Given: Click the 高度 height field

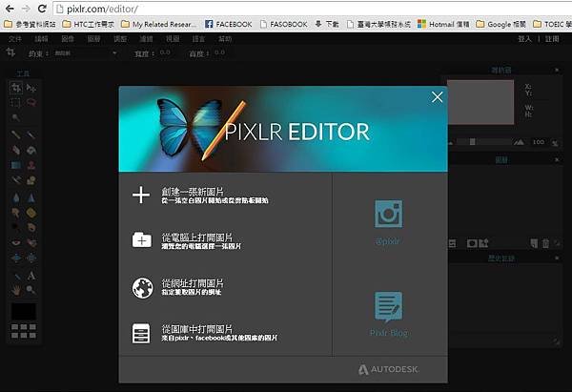Looking at the screenshot, I should tap(219, 52).
